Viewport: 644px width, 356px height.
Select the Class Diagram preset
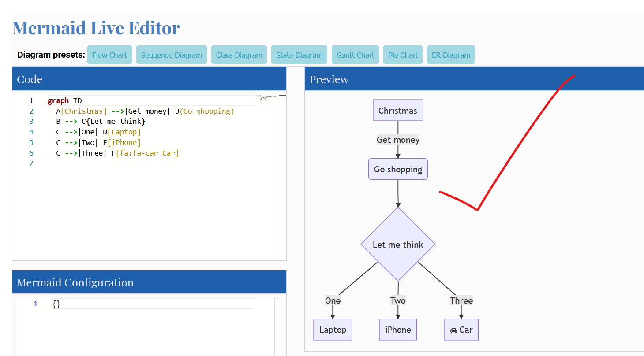point(239,55)
